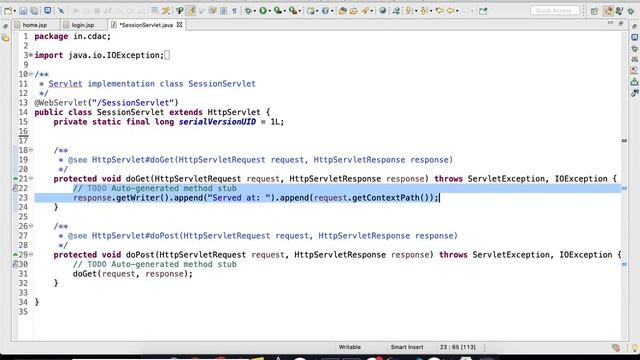This screenshot has height=360, width=640.
Task: Open the Web Browser globe icon
Action: 382,11
